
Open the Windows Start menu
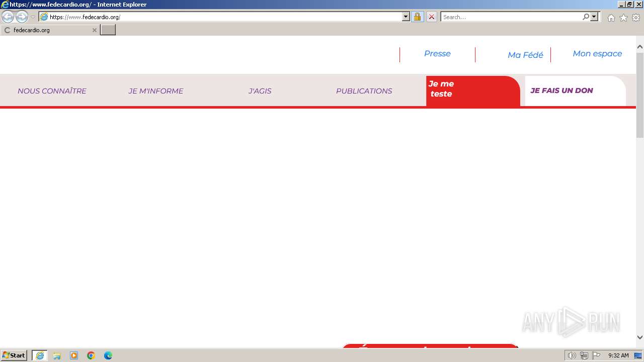click(14, 355)
